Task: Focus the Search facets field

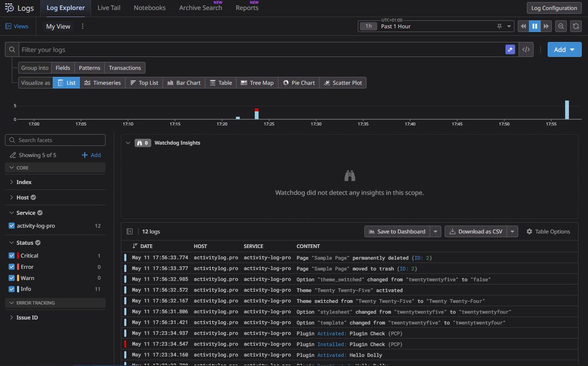Action: click(55, 140)
